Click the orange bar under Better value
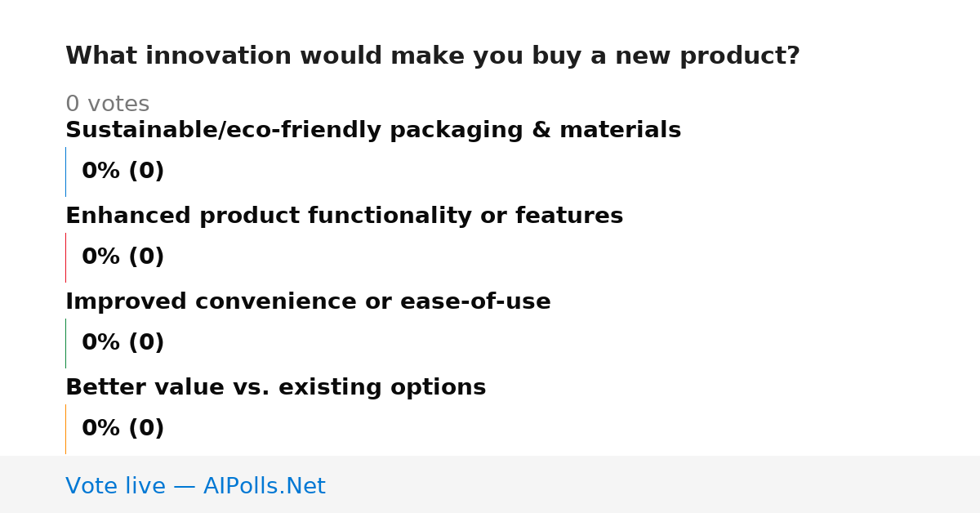Viewport: 980px width, 513px height. 65,429
